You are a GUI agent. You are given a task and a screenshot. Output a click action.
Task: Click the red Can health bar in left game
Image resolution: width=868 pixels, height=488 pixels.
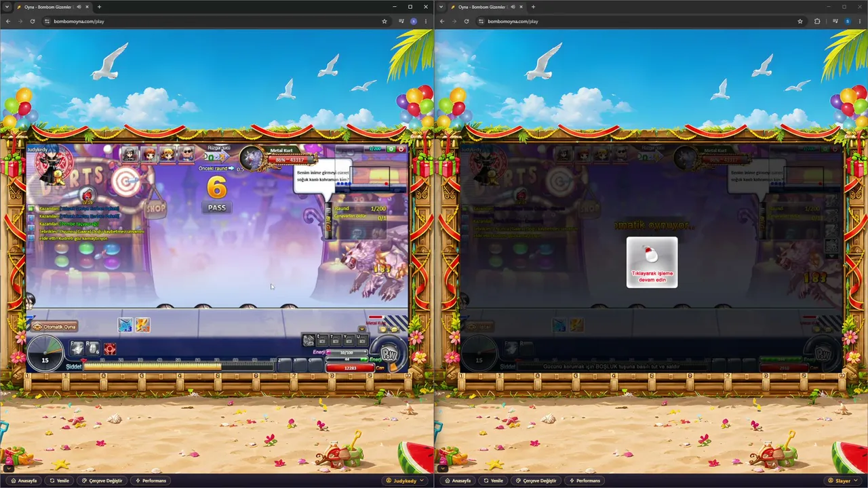click(350, 368)
